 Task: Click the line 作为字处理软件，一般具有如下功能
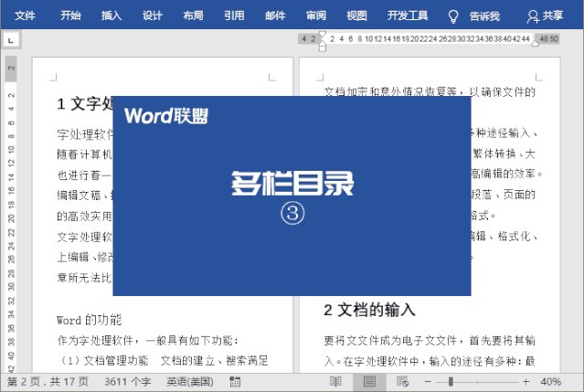click(147, 340)
